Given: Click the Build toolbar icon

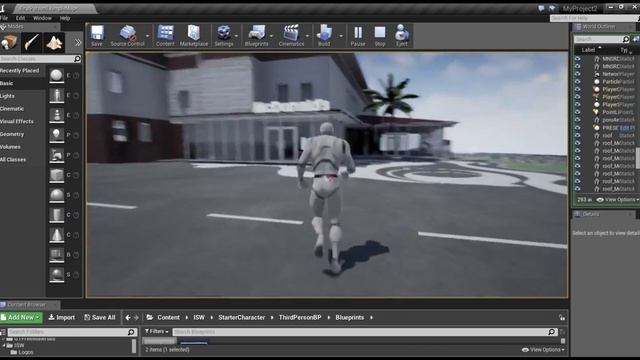Looking at the screenshot, I should (x=324, y=35).
